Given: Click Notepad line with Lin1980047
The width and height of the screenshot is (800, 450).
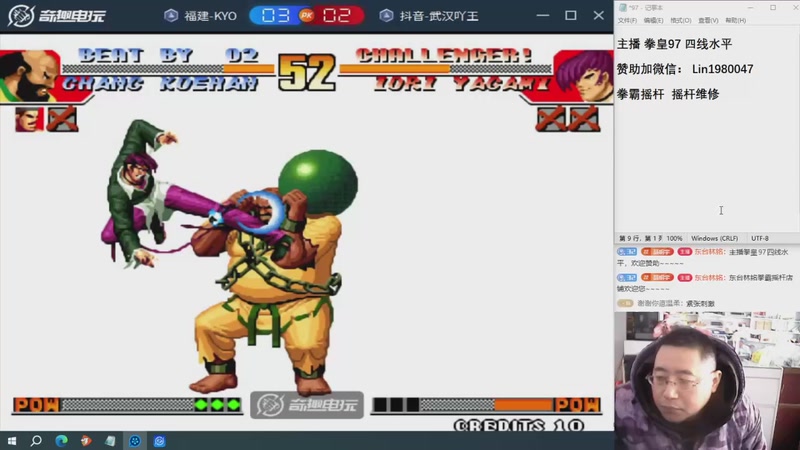Looking at the screenshot, I should [685, 69].
